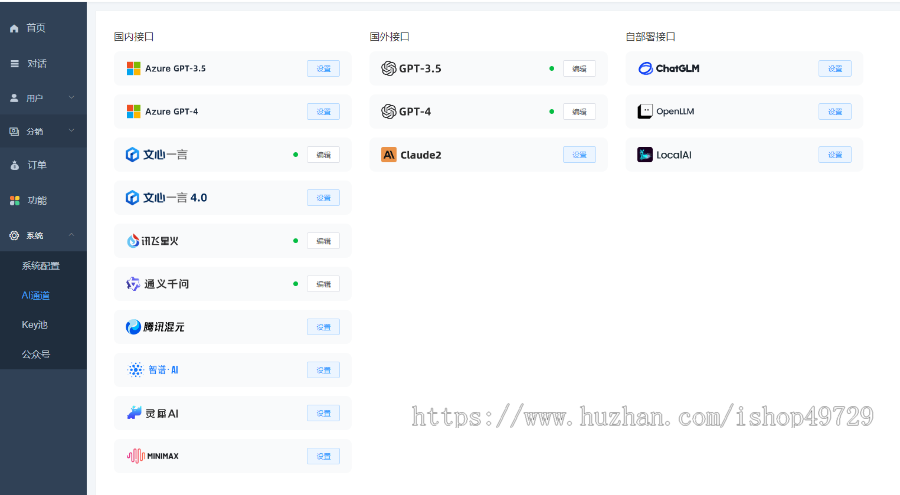The height and width of the screenshot is (495, 900).
Task: Click 编辑 button for 讯飞星火
Action: [x=323, y=241]
